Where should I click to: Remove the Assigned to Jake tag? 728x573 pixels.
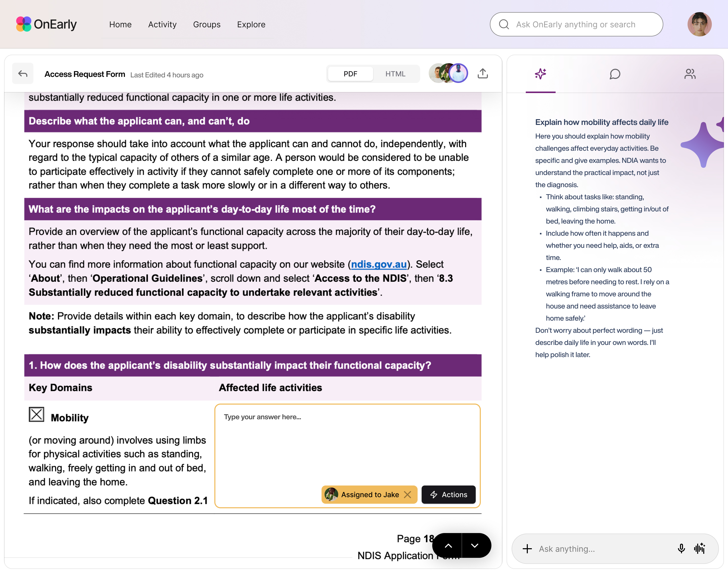(408, 495)
